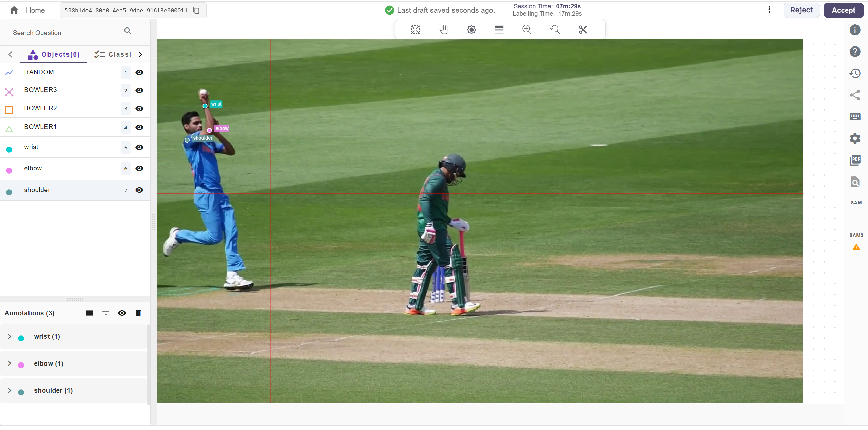Expand the shoulder (1) annotation group
868x430 pixels.
click(x=10, y=390)
